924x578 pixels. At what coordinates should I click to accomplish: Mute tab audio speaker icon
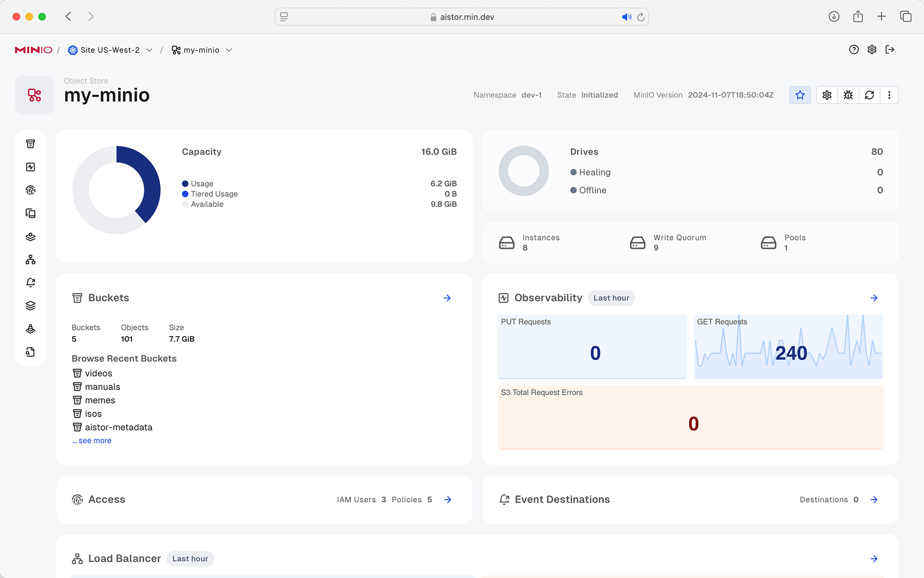[626, 17]
